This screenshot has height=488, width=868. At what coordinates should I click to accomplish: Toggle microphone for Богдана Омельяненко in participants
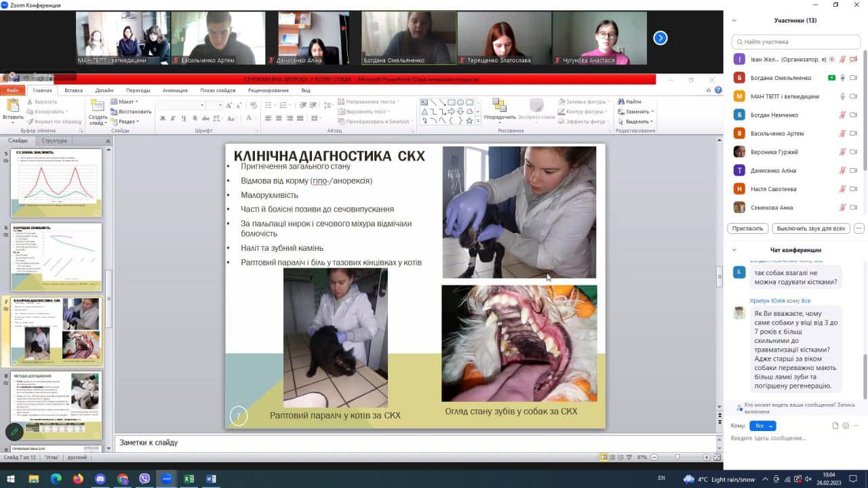pos(842,78)
